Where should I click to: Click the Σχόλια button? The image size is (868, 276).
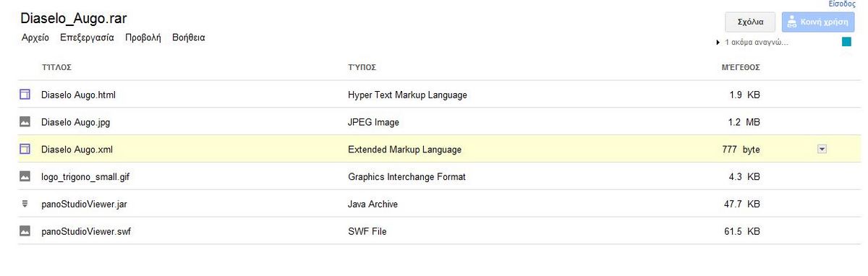point(750,22)
